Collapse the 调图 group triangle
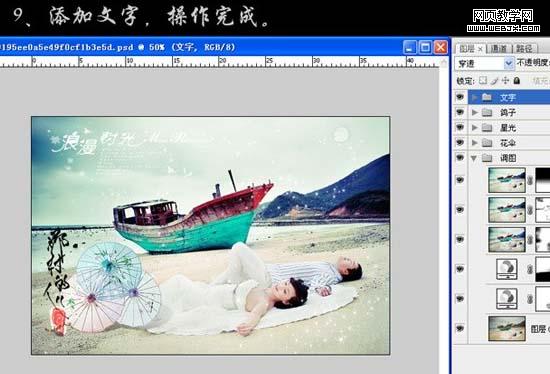Image resolution: width=550 pixels, height=374 pixels. click(x=474, y=158)
